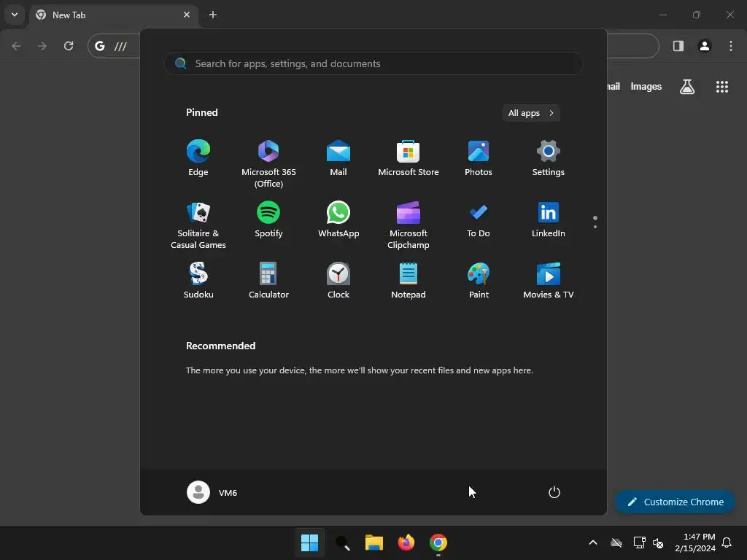Click the Images link in Chrome
The height and width of the screenshot is (560, 747).
(x=646, y=87)
